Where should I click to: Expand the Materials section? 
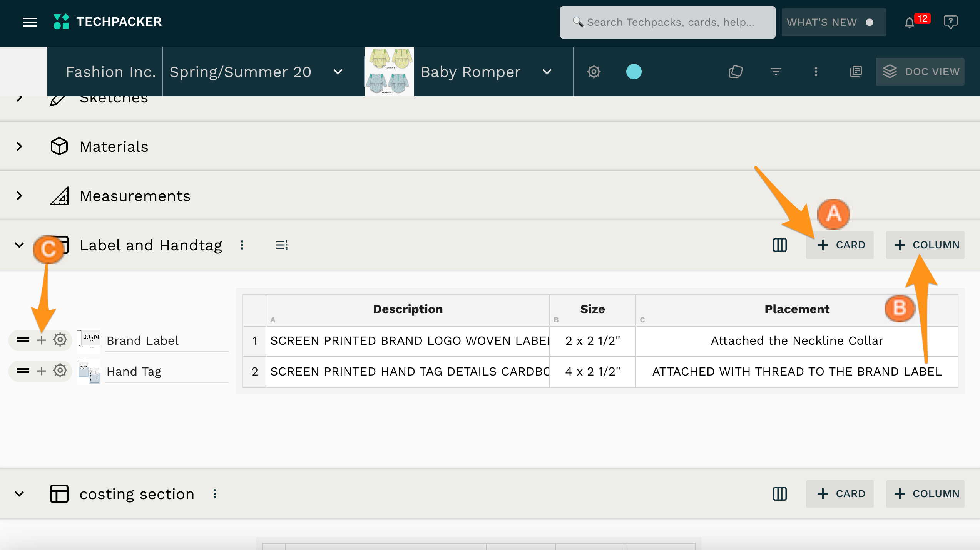pos(19,146)
